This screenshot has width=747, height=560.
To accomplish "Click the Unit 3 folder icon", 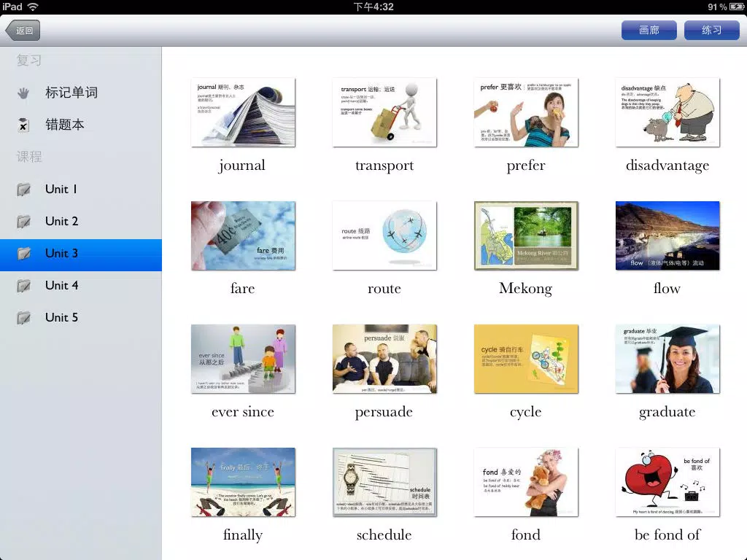I will pyautogui.click(x=23, y=253).
